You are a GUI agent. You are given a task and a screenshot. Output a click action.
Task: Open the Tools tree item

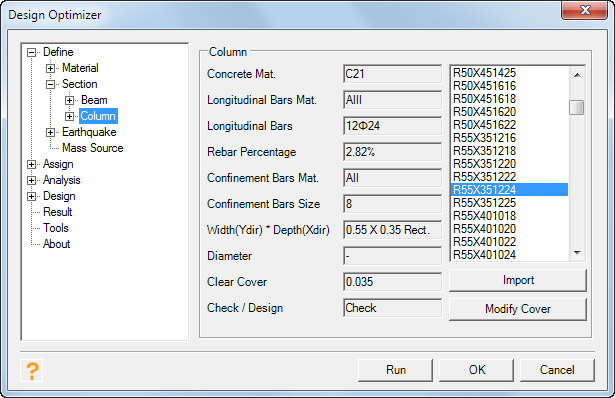click(x=56, y=228)
